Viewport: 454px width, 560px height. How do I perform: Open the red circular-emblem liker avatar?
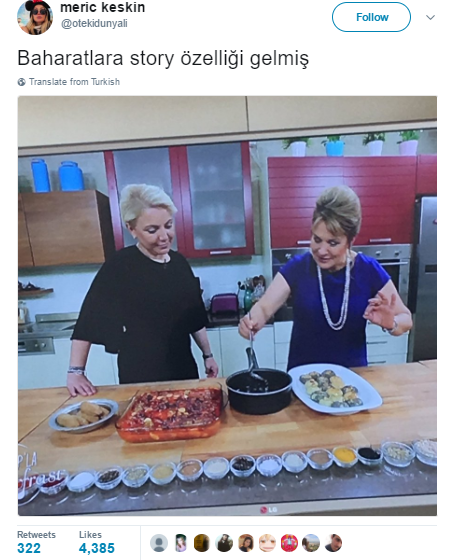click(289, 543)
